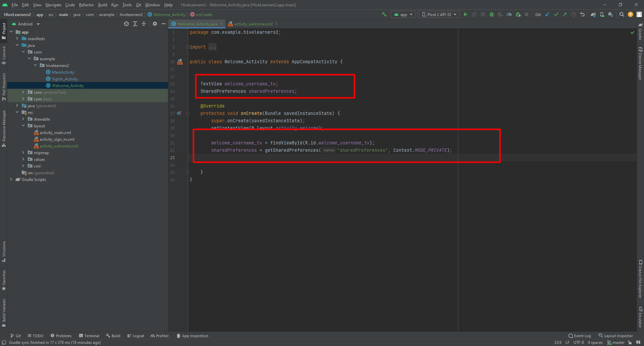Open the Logcat tool window
The image size is (644, 346).
[x=135, y=336]
